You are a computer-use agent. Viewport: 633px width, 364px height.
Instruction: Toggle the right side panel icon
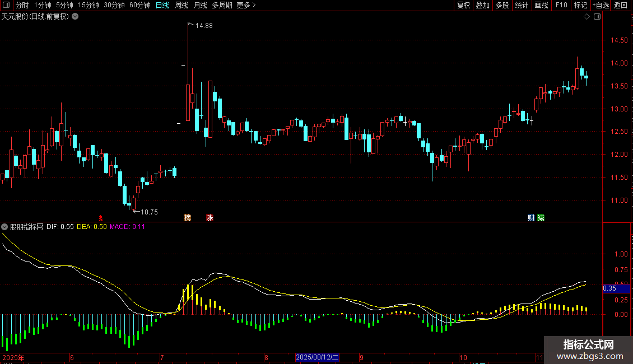point(597,17)
